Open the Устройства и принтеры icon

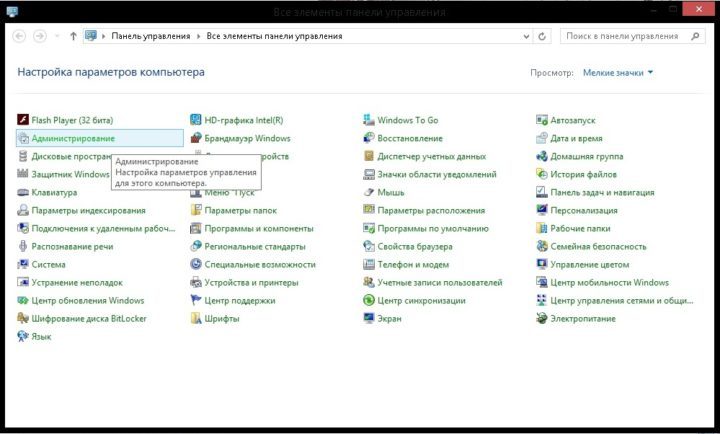pyautogui.click(x=196, y=282)
